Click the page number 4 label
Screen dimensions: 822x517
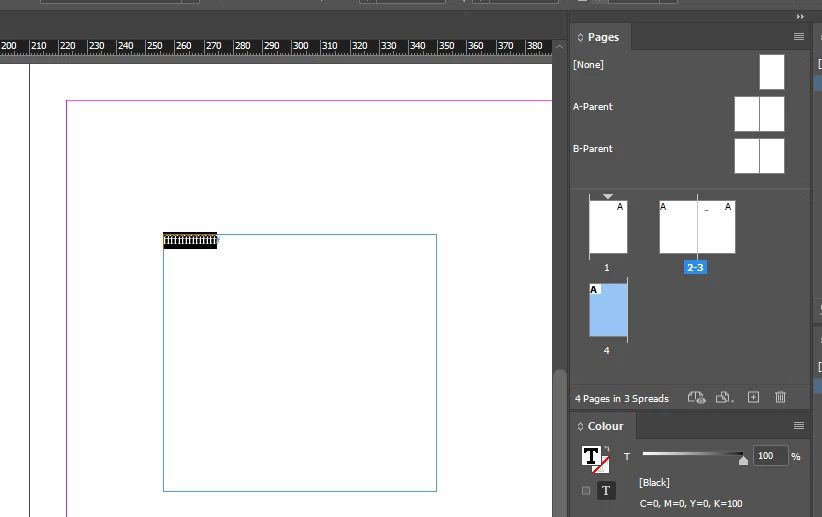point(607,350)
